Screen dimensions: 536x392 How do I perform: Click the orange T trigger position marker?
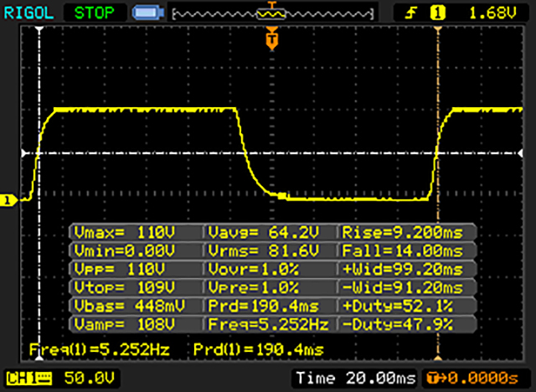pos(271,39)
